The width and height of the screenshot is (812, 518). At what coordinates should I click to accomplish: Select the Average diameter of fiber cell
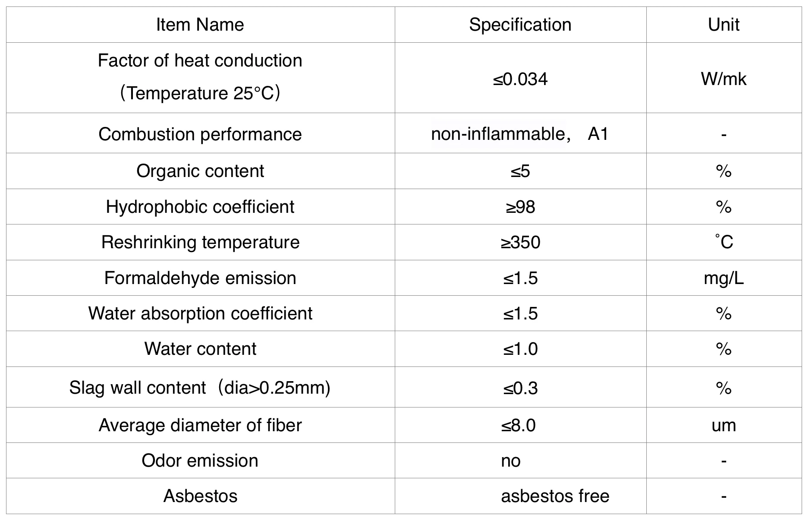click(200, 425)
